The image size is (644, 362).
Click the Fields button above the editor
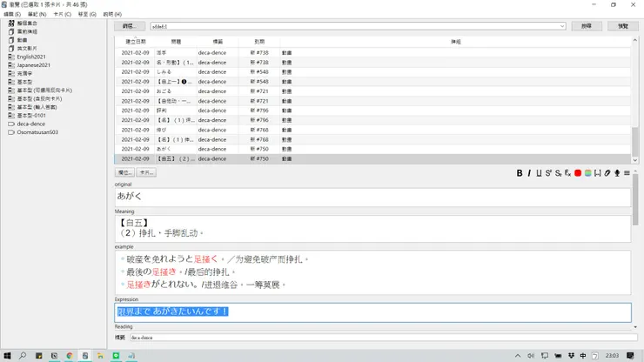124,172
